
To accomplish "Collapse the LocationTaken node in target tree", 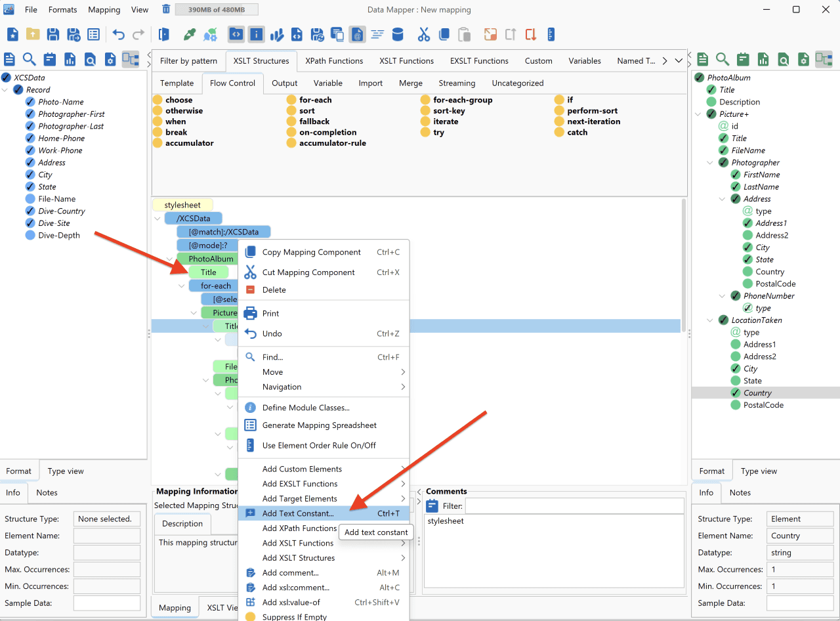I will (711, 320).
